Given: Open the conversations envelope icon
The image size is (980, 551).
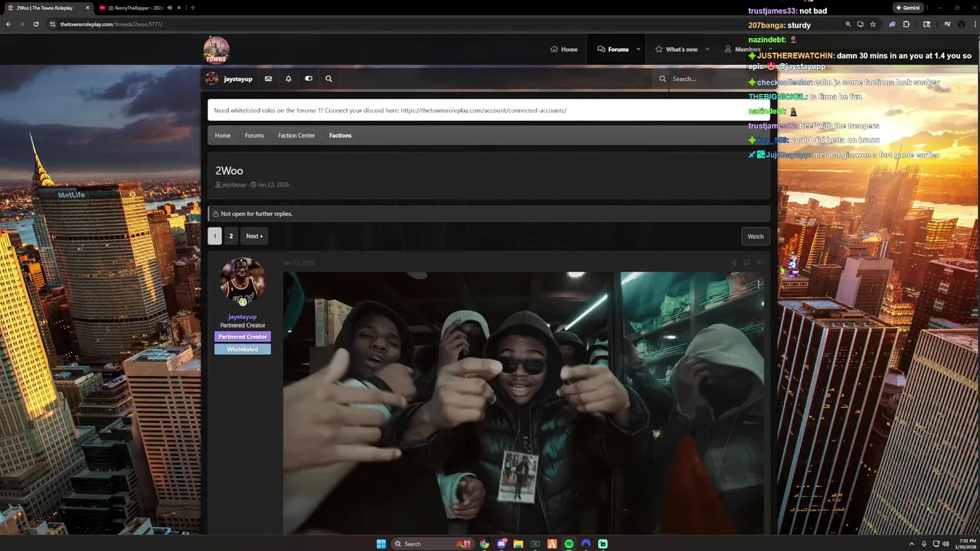Looking at the screenshot, I should click(268, 79).
